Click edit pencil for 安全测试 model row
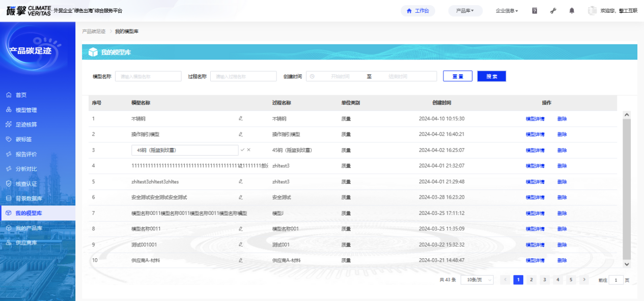 (241, 197)
